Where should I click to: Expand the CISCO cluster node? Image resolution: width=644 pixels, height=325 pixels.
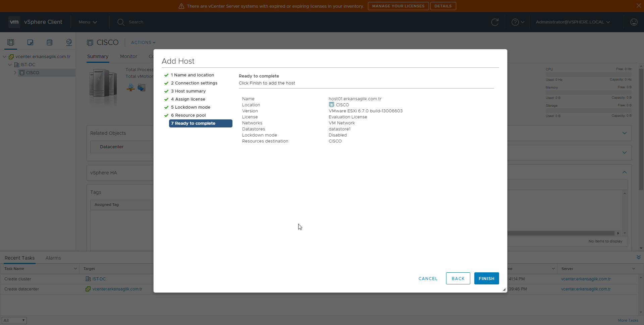coord(15,73)
